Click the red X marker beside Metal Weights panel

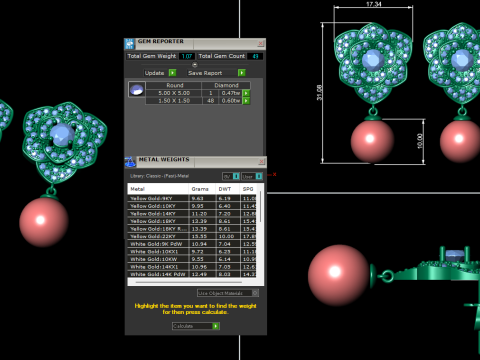coord(274,174)
